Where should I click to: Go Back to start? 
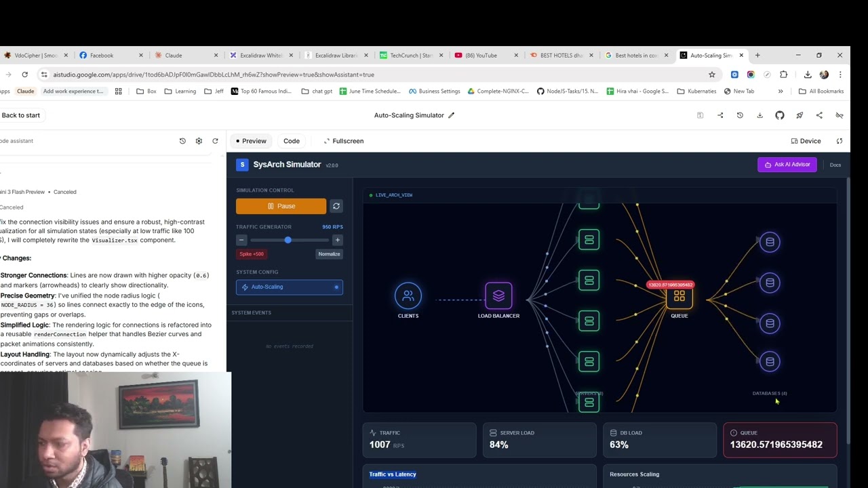pyautogui.click(x=20, y=115)
